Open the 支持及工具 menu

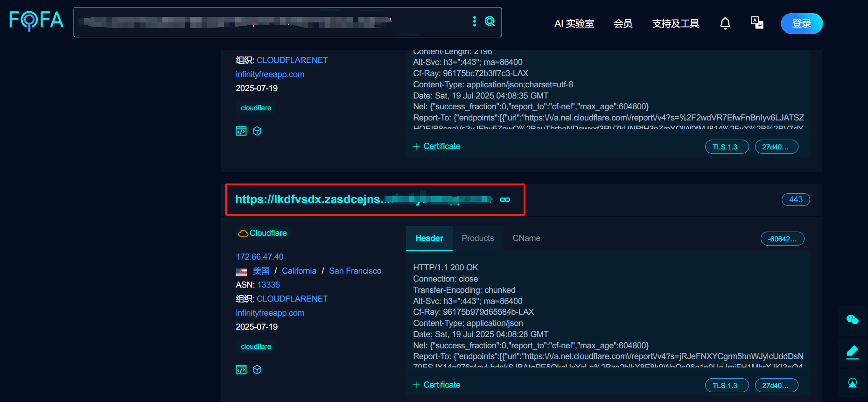click(x=675, y=23)
